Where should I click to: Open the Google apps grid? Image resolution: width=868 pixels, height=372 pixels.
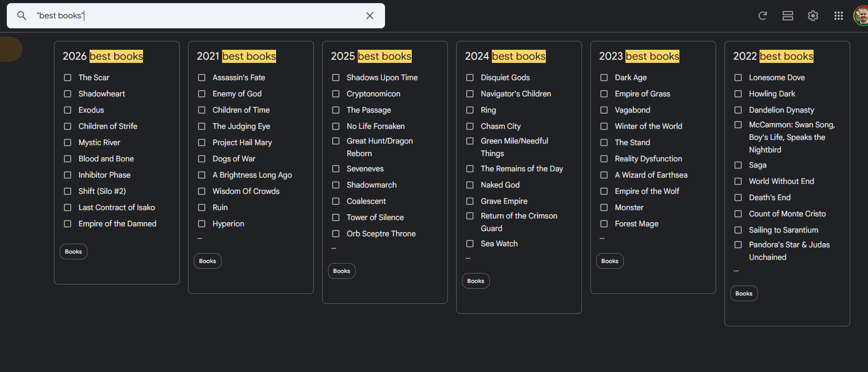coord(839,16)
